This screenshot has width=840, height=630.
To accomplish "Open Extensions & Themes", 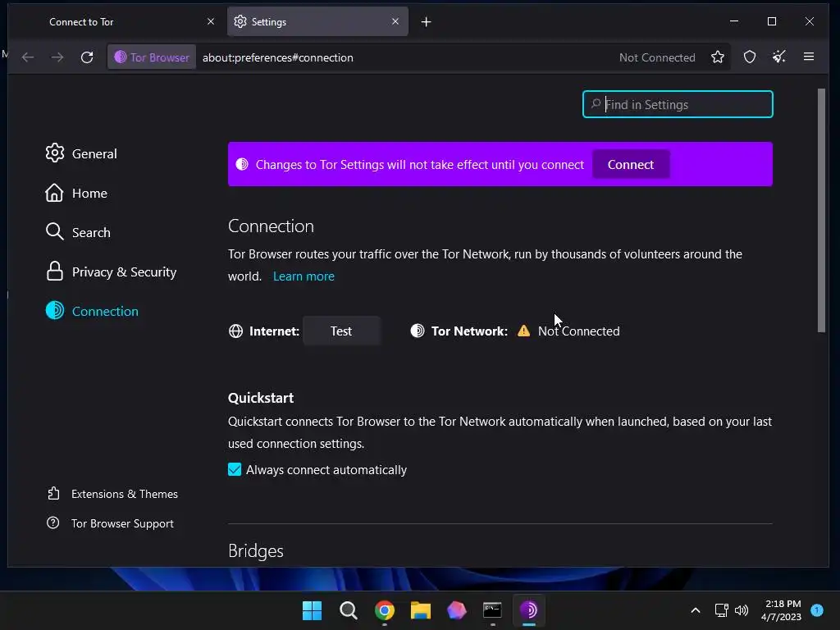I will coord(112,494).
